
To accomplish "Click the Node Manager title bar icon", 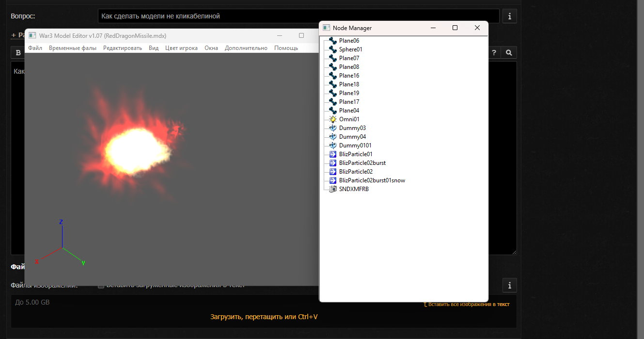I will coord(327,28).
